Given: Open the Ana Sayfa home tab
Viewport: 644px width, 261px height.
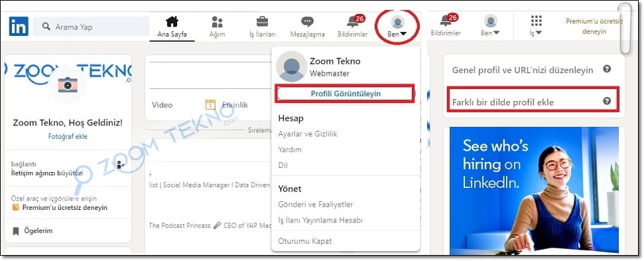Looking at the screenshot, I should click(172, 27).
